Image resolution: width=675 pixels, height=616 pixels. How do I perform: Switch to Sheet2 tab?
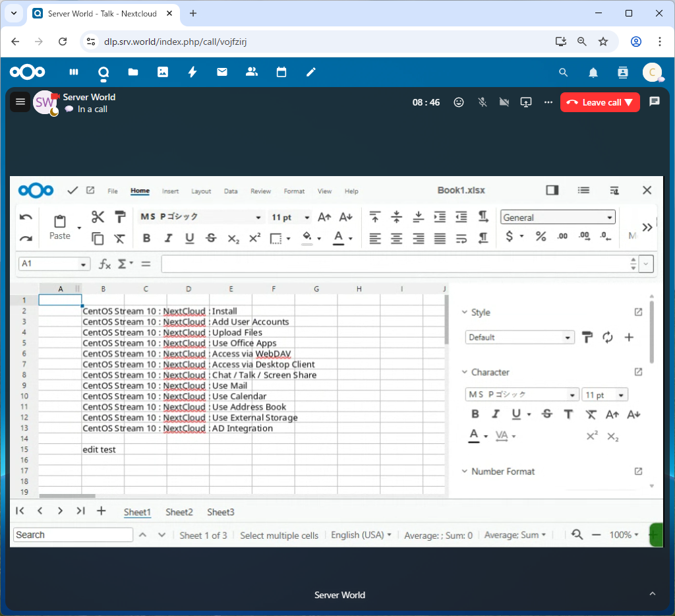179,512
